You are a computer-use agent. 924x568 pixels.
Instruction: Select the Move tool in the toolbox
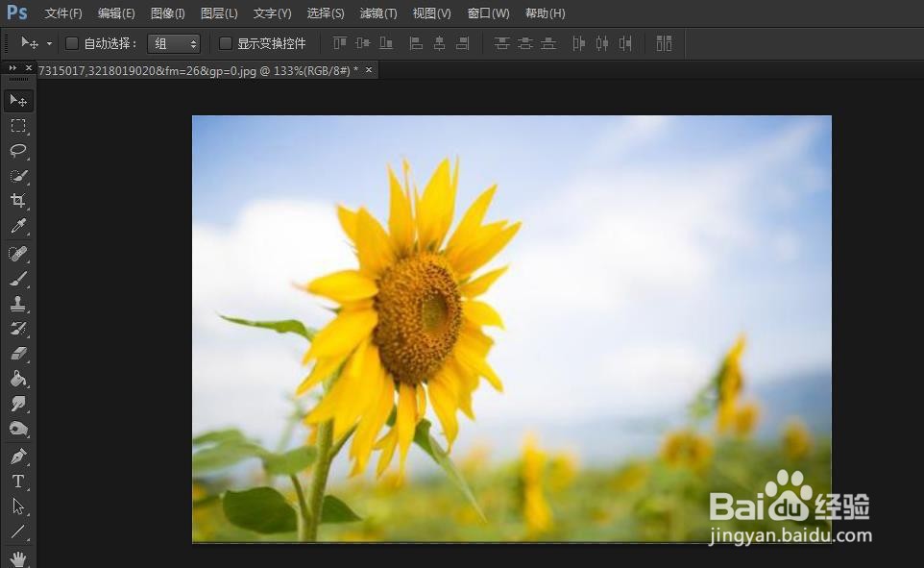[x=18, y=101]
